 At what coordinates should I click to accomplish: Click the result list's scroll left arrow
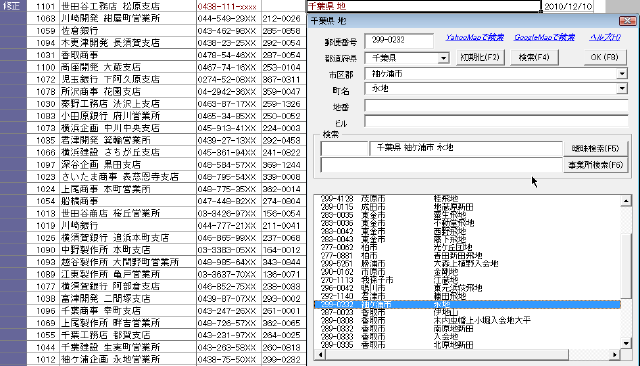click(320, 355)
